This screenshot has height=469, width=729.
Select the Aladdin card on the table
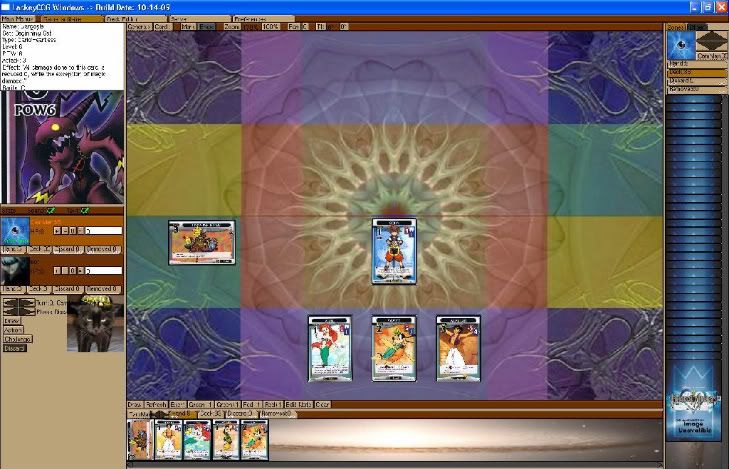(458, 349)
